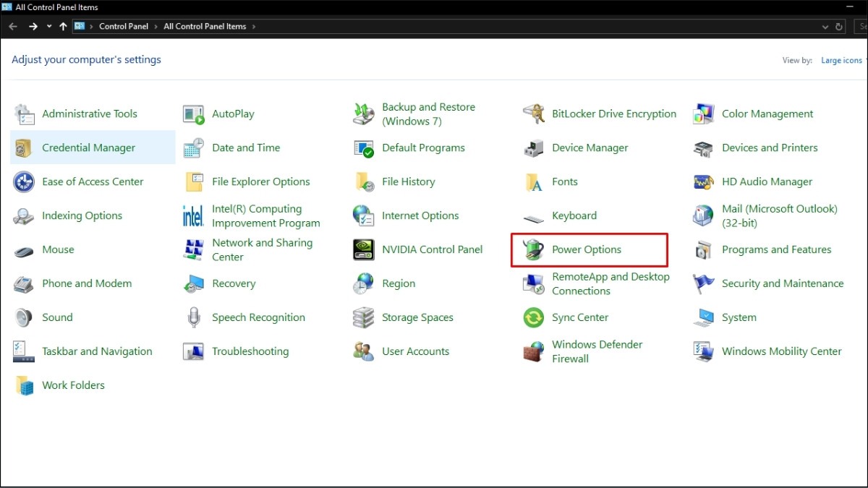Click the Up one level arrow
This screenshot has width=868, height=488.
pyautogui.click(x=63, y=27)
